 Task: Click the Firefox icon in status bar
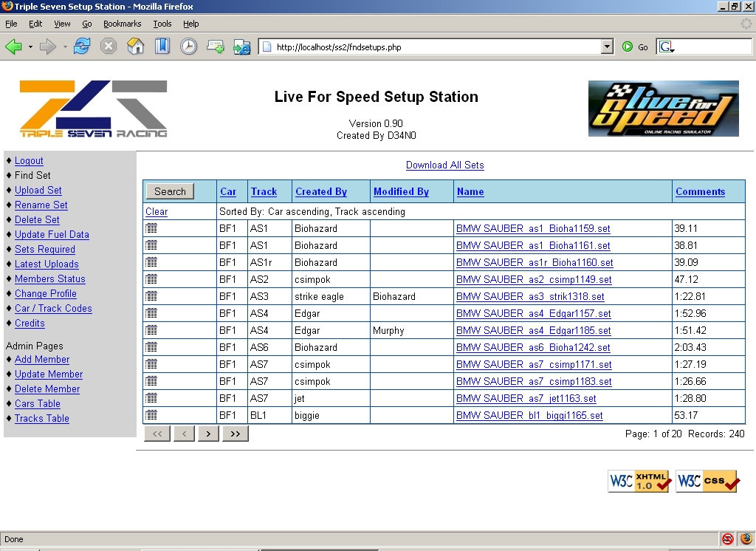[x=746, y=539]
